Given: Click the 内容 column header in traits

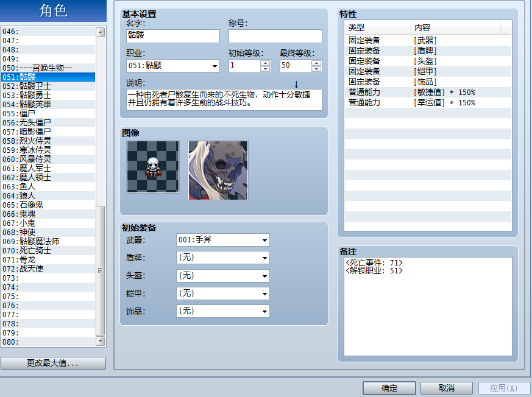Looking at the screenshot, I should pyautogui.click(x=456, y=27).
